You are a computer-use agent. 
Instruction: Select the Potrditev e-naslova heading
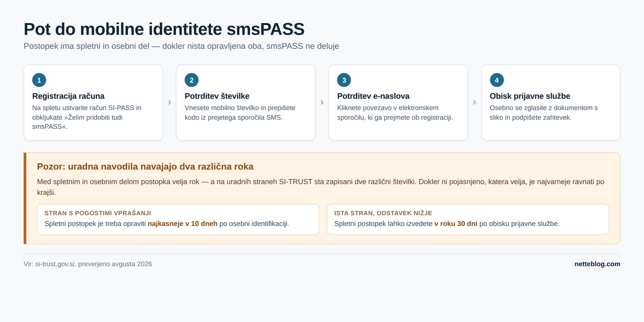373,96
